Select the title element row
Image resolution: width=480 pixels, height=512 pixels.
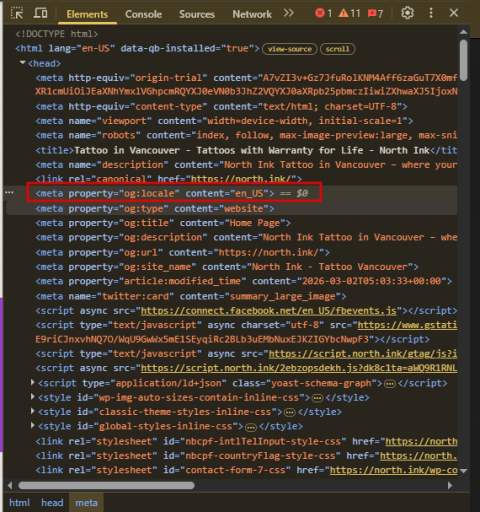246,150
